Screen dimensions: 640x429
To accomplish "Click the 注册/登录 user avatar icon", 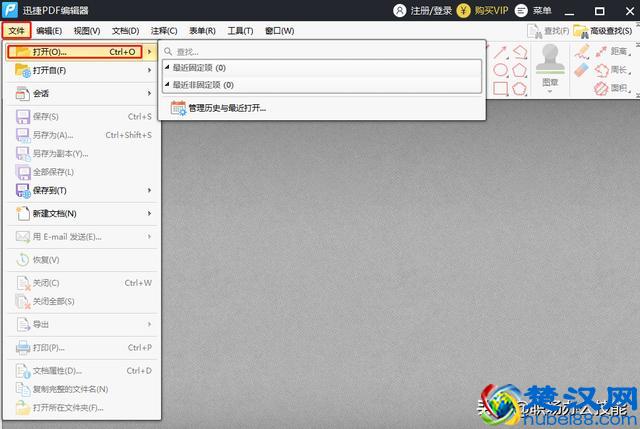I will 400,10.
